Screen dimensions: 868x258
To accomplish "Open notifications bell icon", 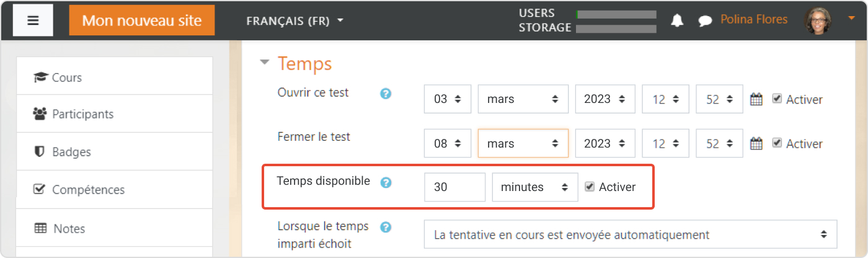I will (x=677, y=20).
